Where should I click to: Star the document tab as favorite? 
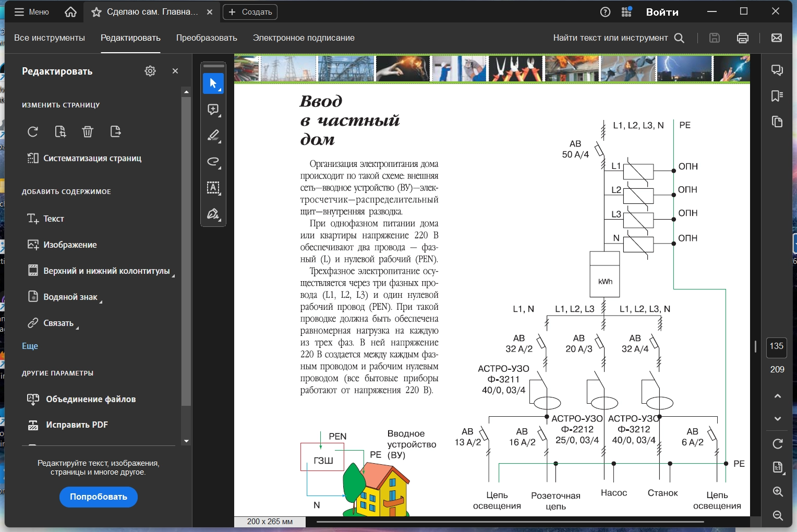click(96, 12)
